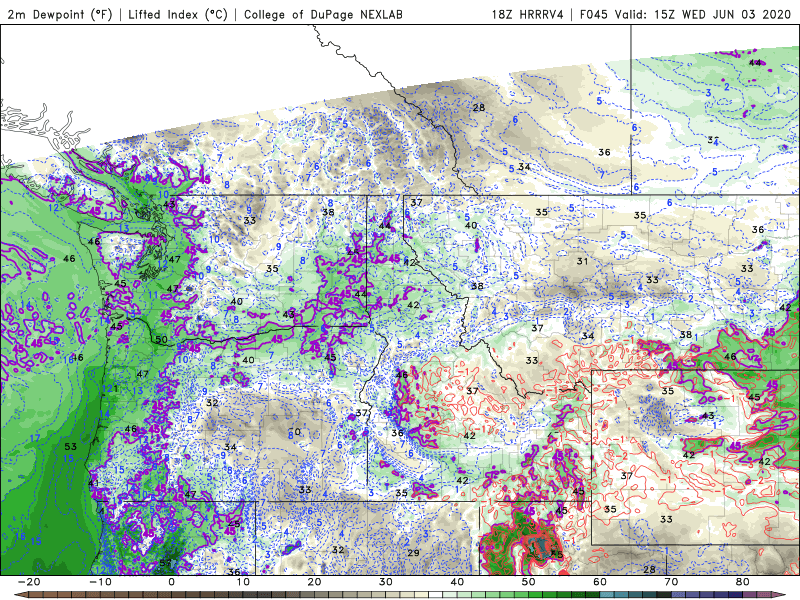Click the "0" color scale label

pyautogui.click(x=171, y=582)
